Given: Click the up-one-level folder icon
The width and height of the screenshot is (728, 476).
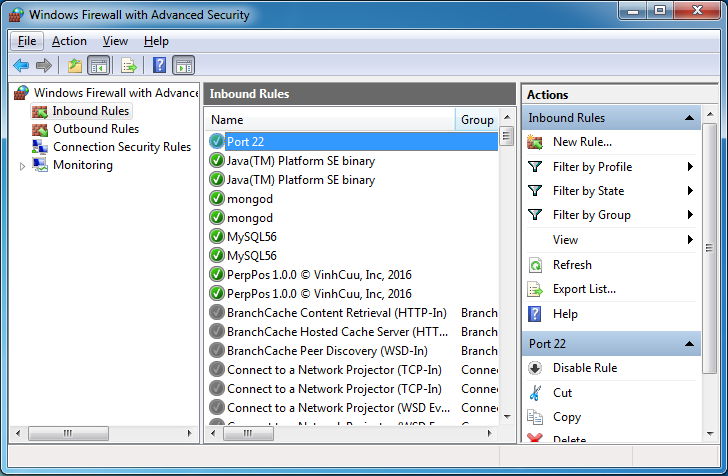Looking at the screenshot, I should pos(75,65).
